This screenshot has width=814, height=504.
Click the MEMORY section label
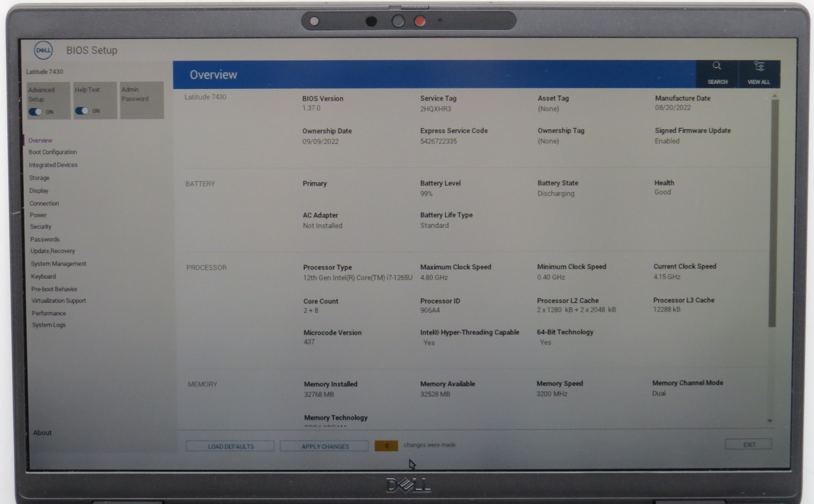(202, 384)
